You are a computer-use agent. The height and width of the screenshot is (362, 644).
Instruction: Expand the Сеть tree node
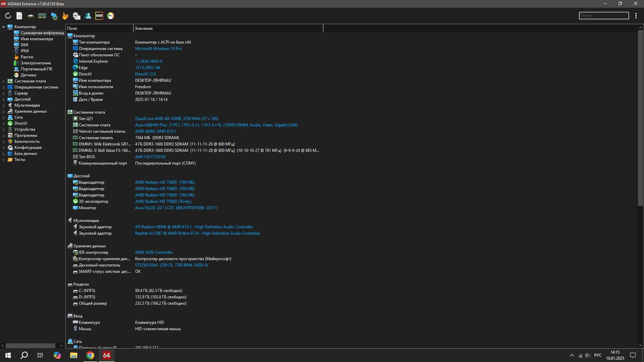pyautogui.click(x=3, y=117)
